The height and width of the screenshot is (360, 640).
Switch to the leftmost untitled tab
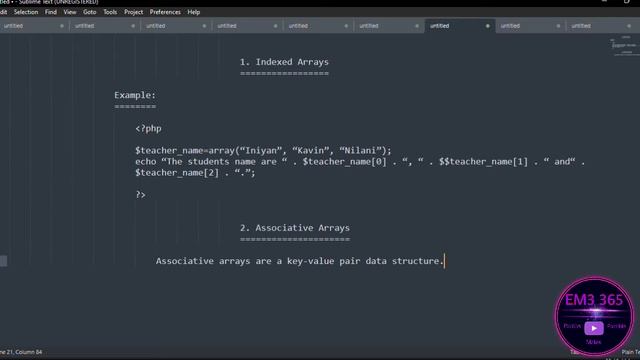[x=33, y=26]
